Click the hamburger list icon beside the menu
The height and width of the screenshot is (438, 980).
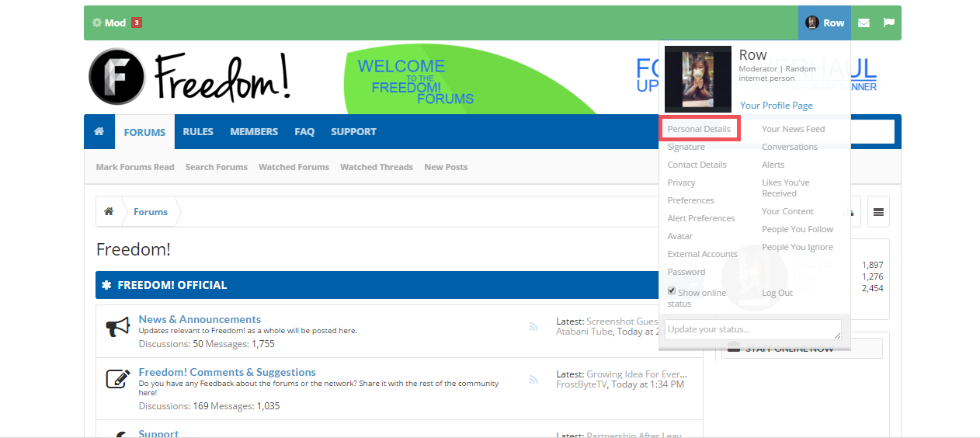(x=878, y=212)
